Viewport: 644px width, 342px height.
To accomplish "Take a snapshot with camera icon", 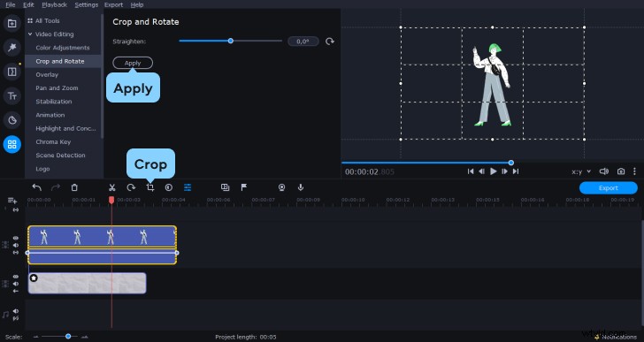I will point(621,171).
